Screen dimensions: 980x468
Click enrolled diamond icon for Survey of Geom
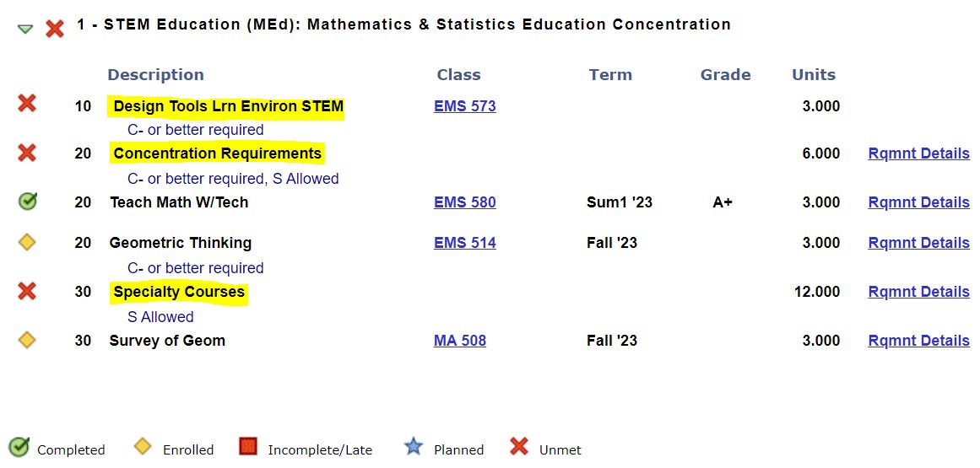[27, 340]
